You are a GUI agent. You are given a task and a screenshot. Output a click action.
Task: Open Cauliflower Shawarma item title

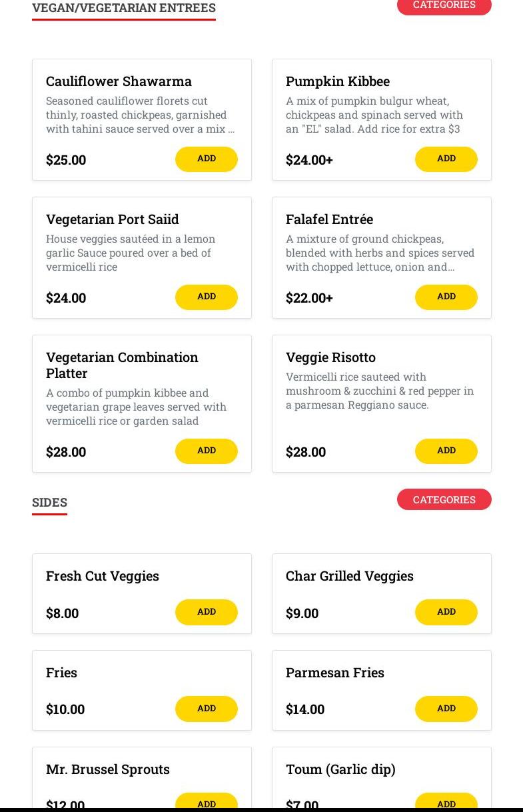click(119, 81)
